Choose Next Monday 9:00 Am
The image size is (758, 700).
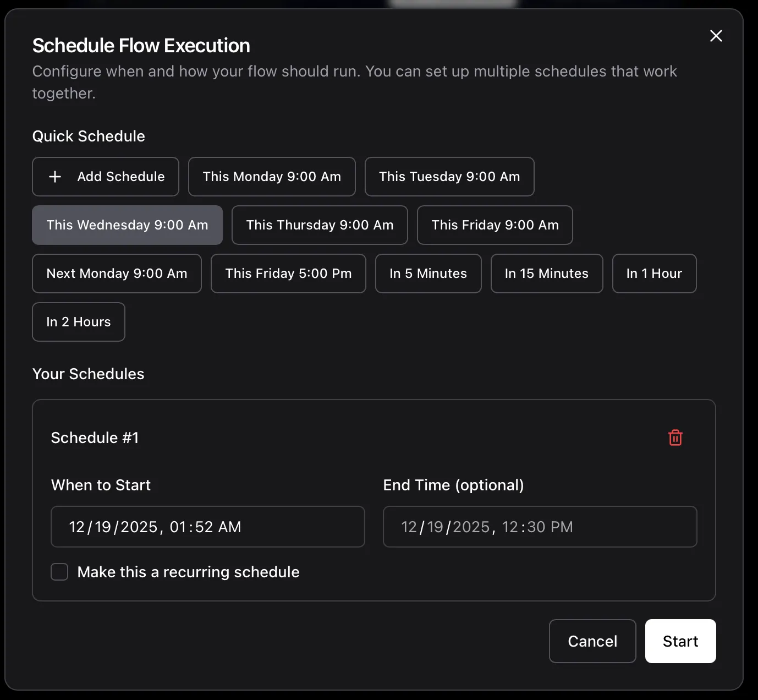117,274
